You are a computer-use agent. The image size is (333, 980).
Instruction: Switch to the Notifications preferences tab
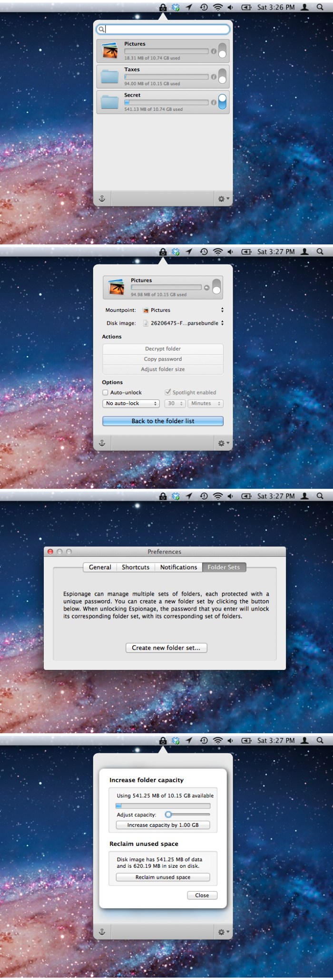tap(178, 567)
